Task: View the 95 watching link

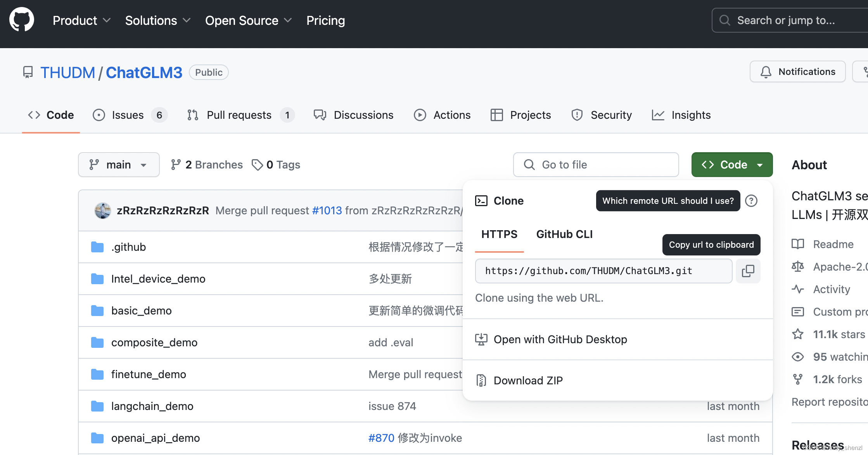Action: 830,357
